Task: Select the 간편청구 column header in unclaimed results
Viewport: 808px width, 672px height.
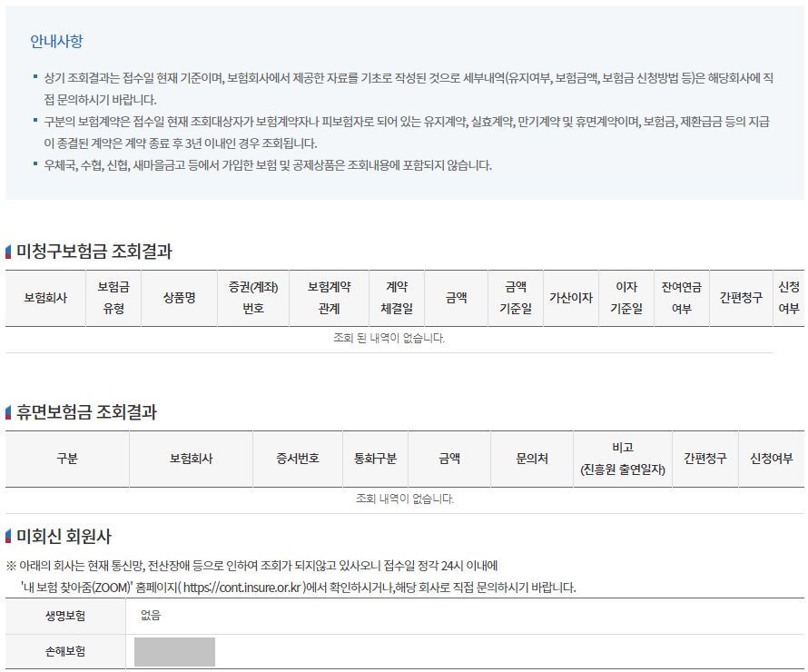Action: click(x=740, y=297)
